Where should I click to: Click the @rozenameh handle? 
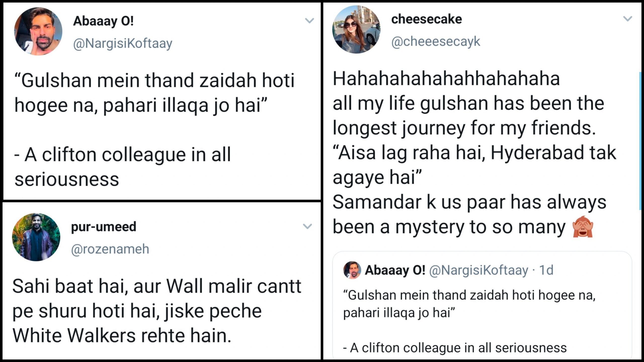point(110,249)
